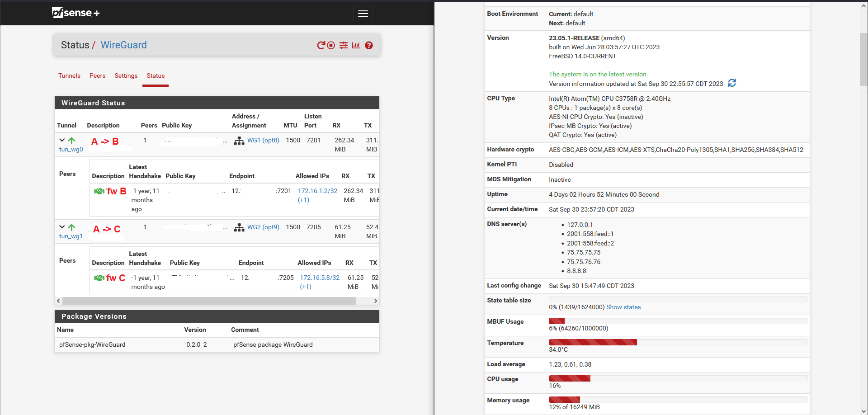The width and height of the screenshot is (868, 415).
Task: Open related settings sliders icon
Action: coord(344,45)
